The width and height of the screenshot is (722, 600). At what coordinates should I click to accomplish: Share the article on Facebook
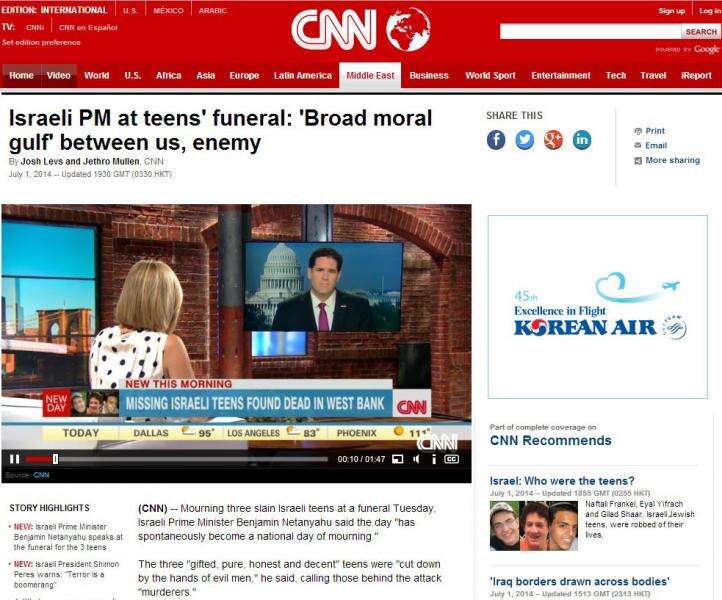496,140
